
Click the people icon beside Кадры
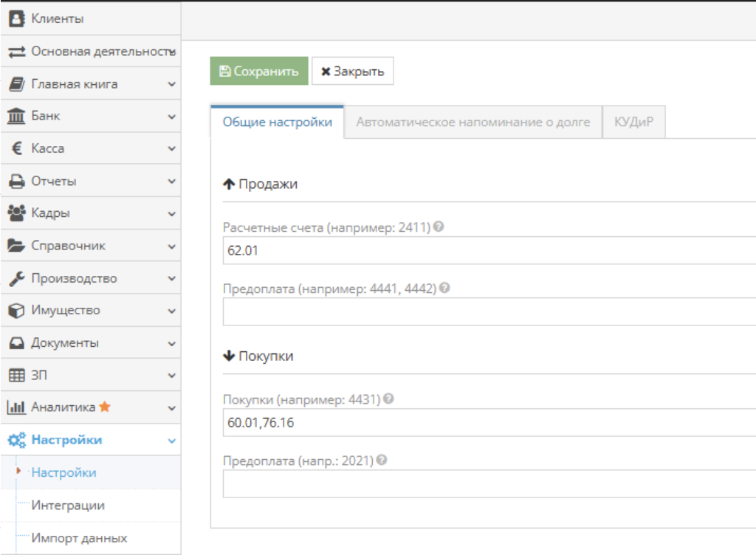(16, 213)
